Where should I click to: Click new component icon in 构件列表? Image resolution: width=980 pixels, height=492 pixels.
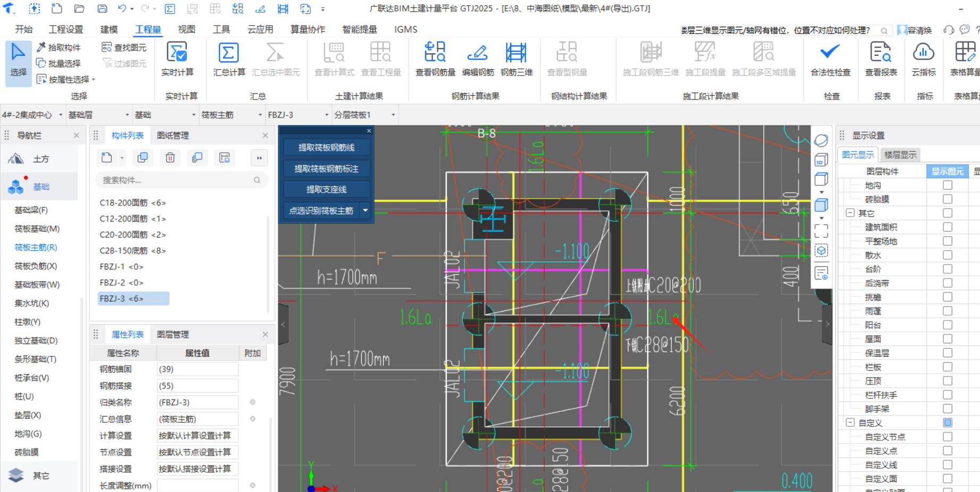pos(107,158)
